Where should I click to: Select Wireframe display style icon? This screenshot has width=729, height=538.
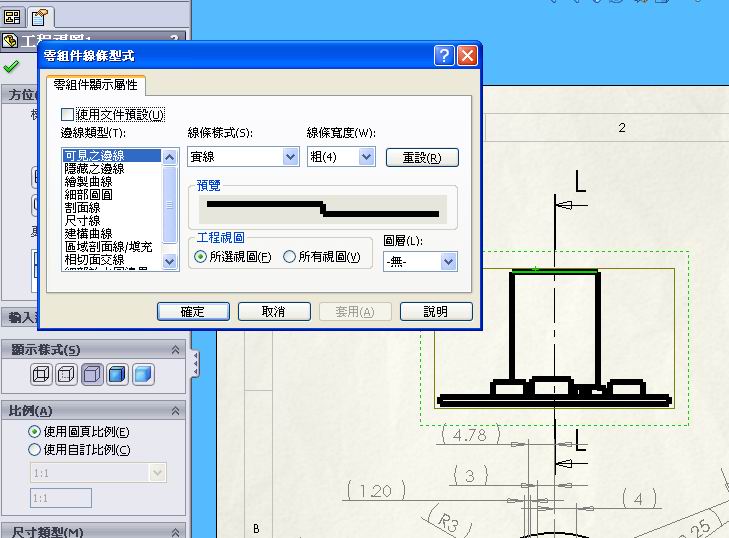pyautogui.click(x=41, y=374)
